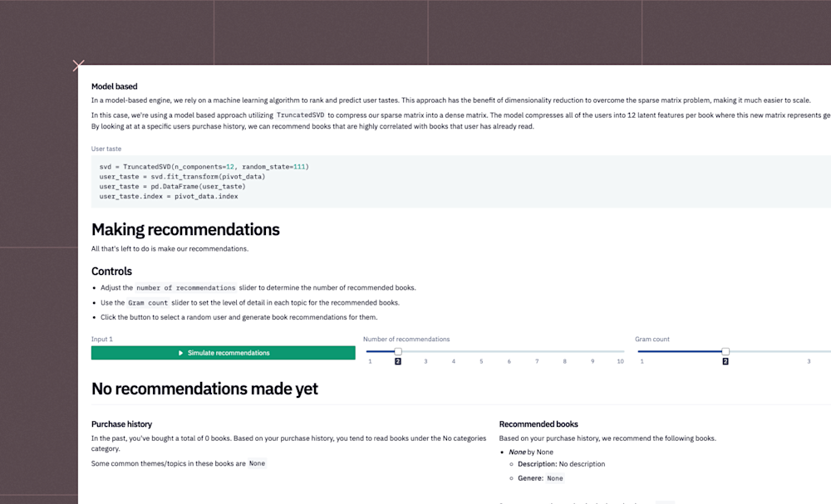Click the TruncatedSVD inline code chip
Image resolution: width=831 pixels, height=504 pixels.
[x=299, y=115]
